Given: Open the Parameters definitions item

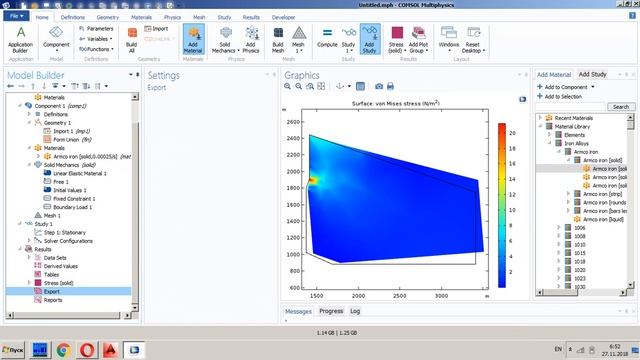Looking at the screenshot, I should pos(96,29).
